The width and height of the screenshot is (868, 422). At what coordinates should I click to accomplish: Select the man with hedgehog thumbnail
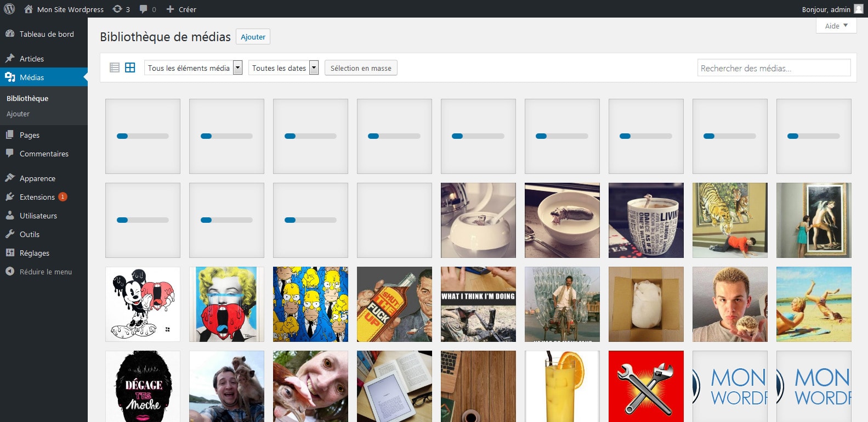(x=730, y=304)
